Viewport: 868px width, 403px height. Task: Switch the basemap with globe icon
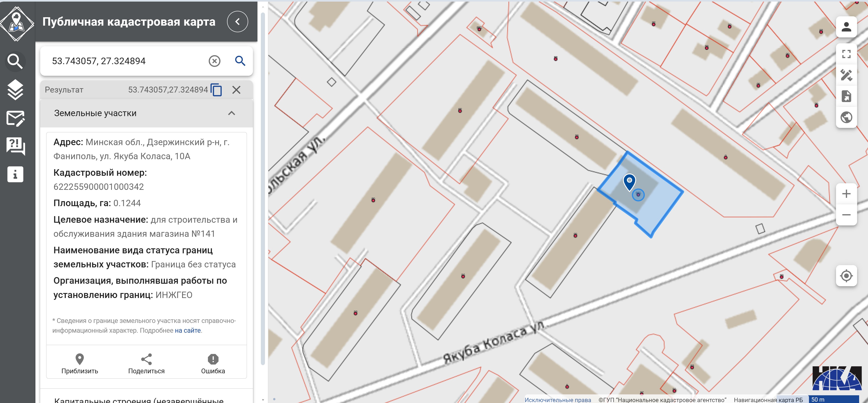coord(846,117)
